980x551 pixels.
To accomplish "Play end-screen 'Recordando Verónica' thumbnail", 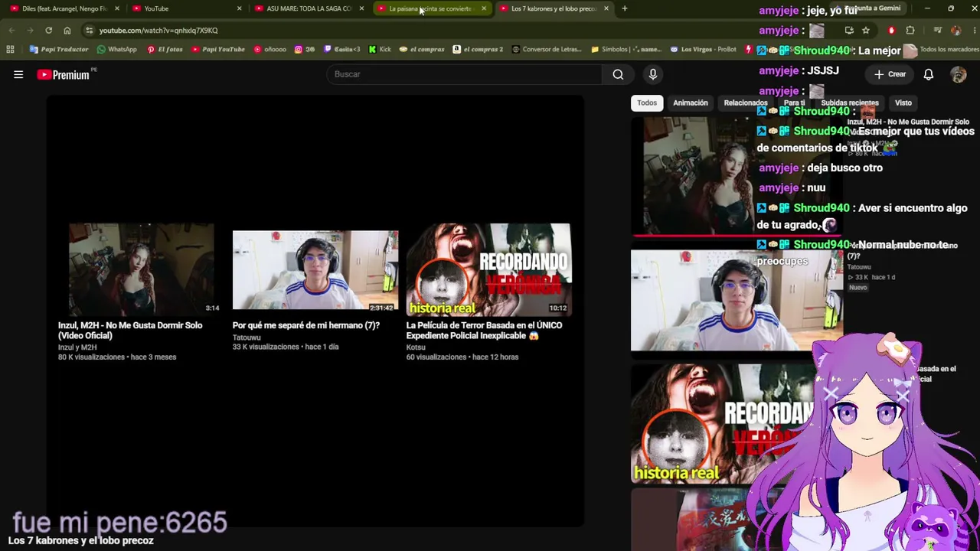I will click(x=488, y=269).
